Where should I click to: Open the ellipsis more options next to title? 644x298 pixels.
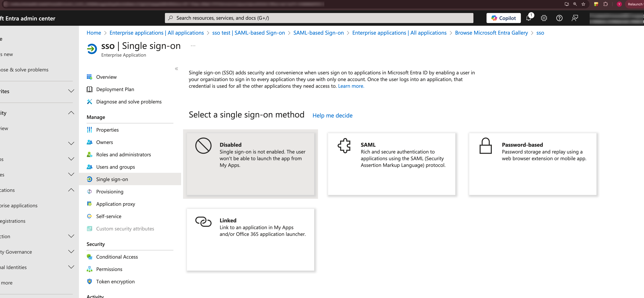point(193,46)
